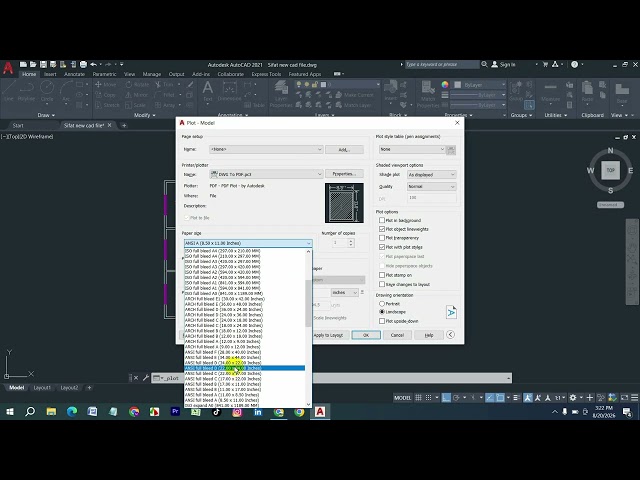Click OK in the Plot dialog
The width and height of the screenshot is (640, 480).
[x=366, y=335]
